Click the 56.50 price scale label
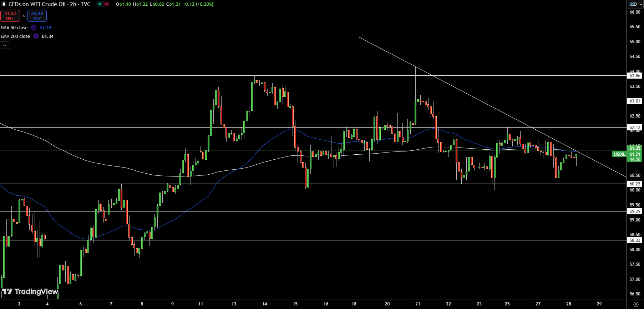The image size is (644, 309). [x=635, y=294]
